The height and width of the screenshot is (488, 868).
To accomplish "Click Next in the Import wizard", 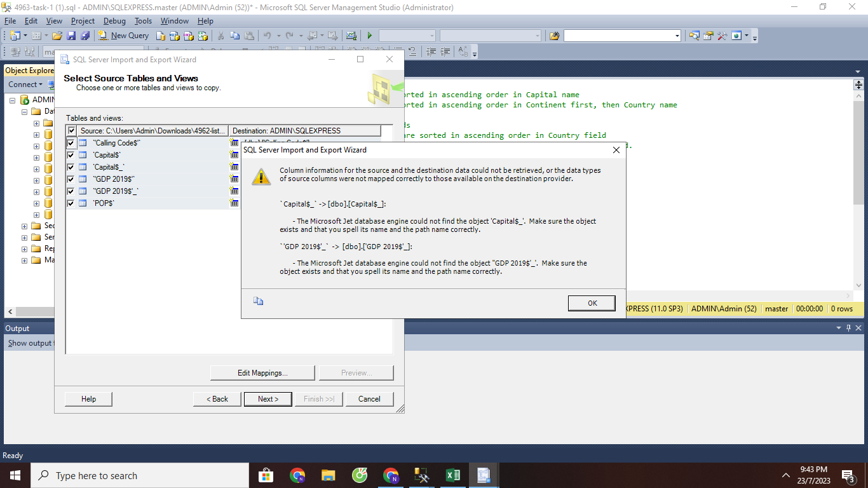I will click(268, 399).
